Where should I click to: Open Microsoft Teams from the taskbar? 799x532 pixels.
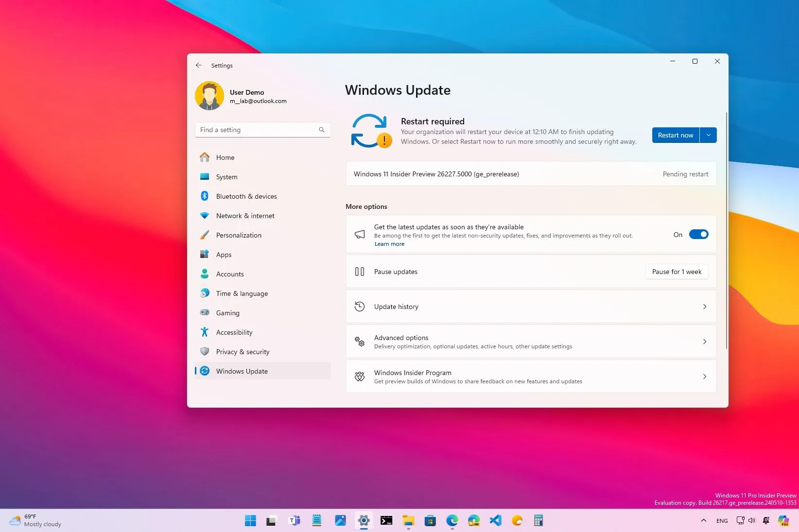295,520
